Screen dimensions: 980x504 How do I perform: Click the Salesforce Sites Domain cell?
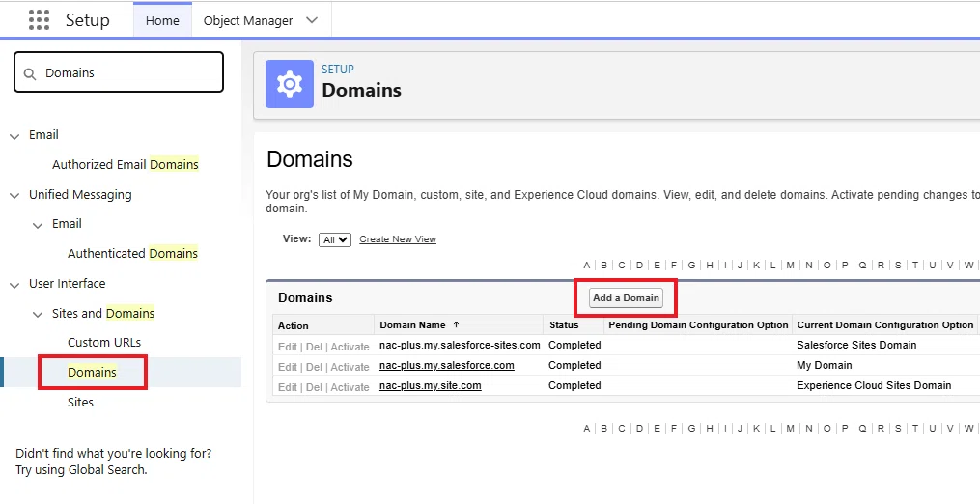click(x=856, y=345)
